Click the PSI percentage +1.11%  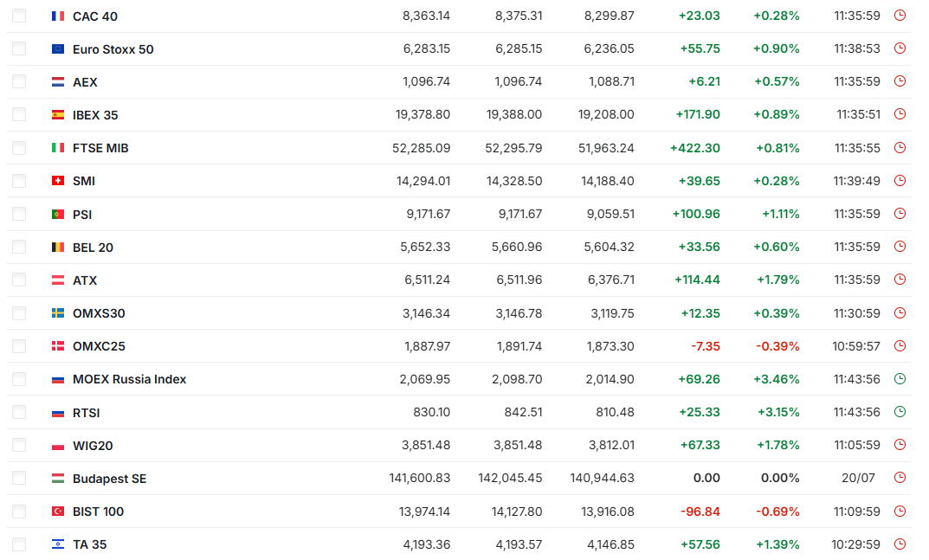(x=780, y=214)
